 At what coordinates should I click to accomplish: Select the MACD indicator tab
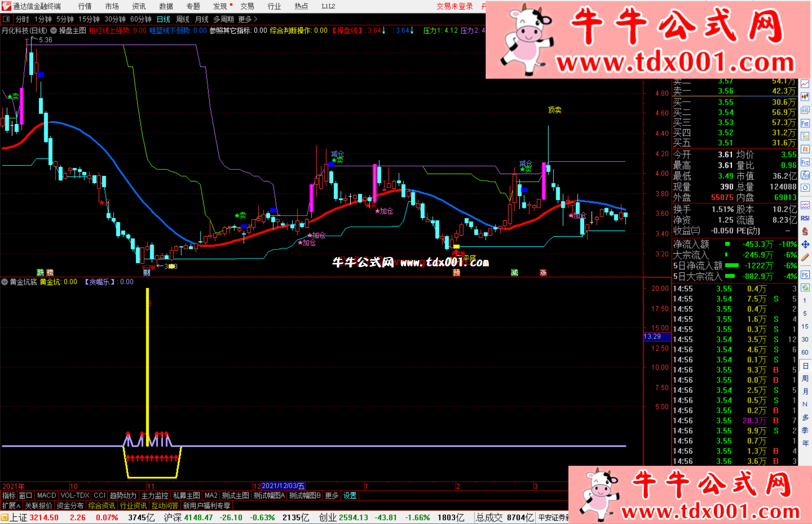pyautogui.click(x=46, y=496)
